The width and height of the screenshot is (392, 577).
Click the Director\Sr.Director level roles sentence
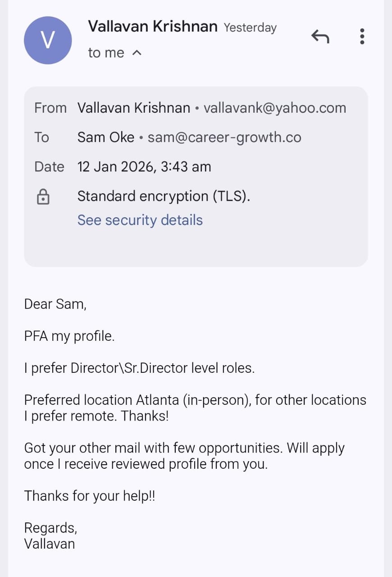[139, 368]
